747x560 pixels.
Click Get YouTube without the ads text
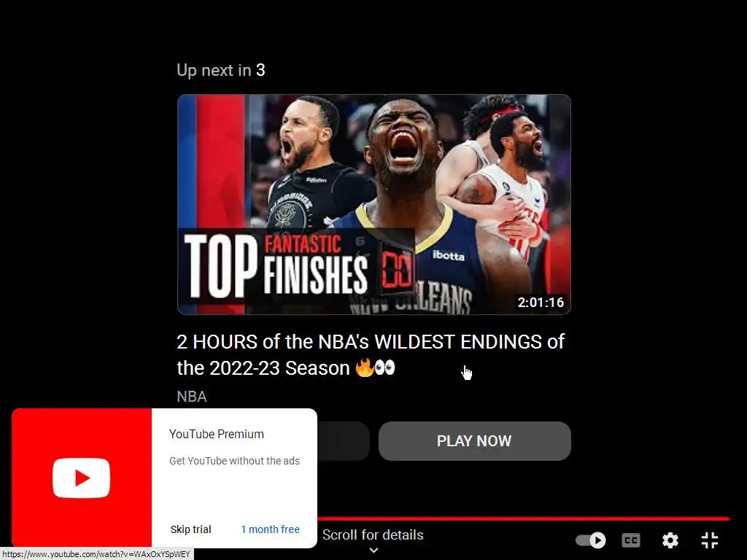tap(234, 461)
